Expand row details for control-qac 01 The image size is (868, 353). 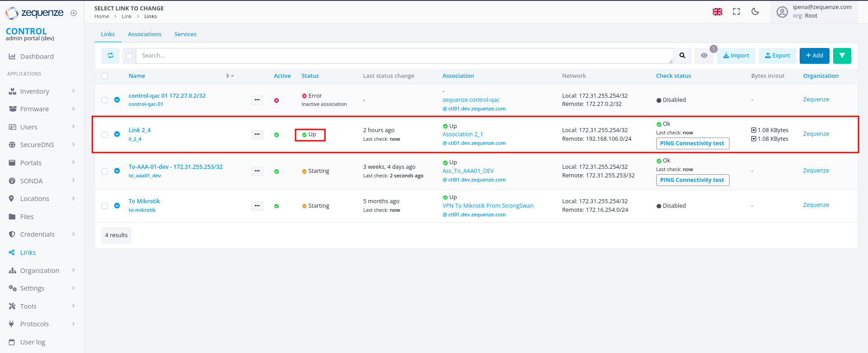[117, 100]
